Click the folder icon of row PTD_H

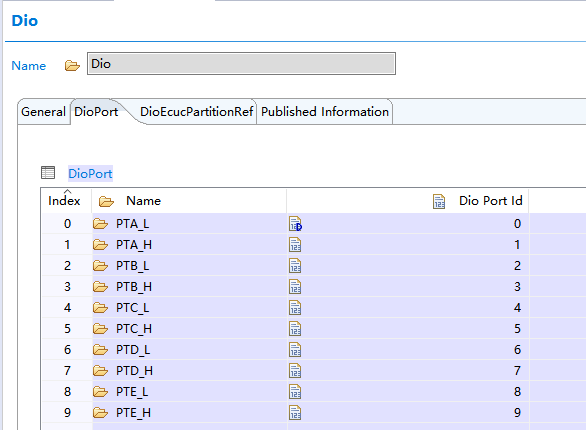tap(100, 371)
